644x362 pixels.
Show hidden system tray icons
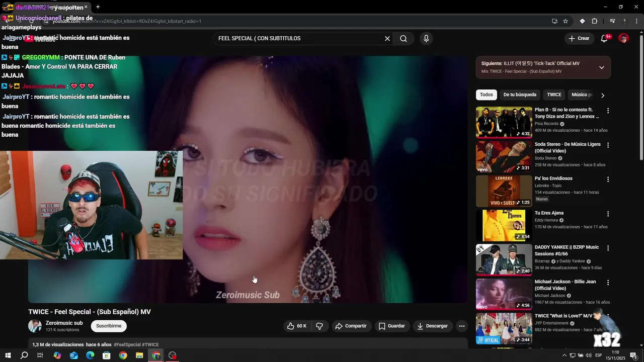tap(565, 355)
